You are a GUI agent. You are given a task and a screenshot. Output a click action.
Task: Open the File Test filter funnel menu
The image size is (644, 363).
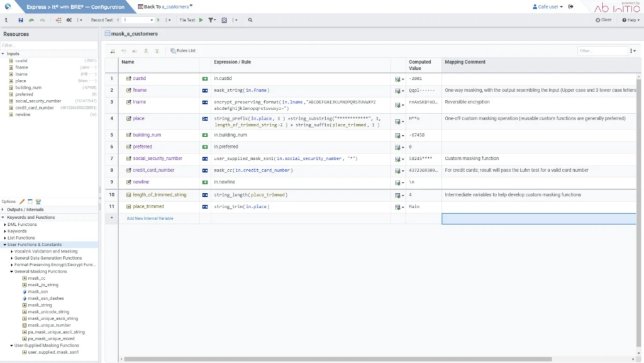click(x=212, y=20)
